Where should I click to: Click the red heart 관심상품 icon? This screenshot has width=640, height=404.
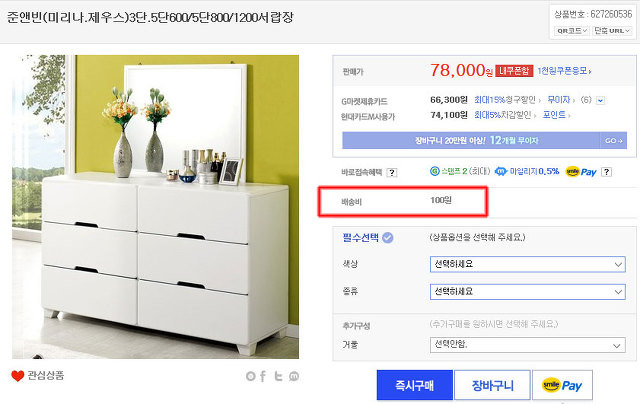[18, 376]
